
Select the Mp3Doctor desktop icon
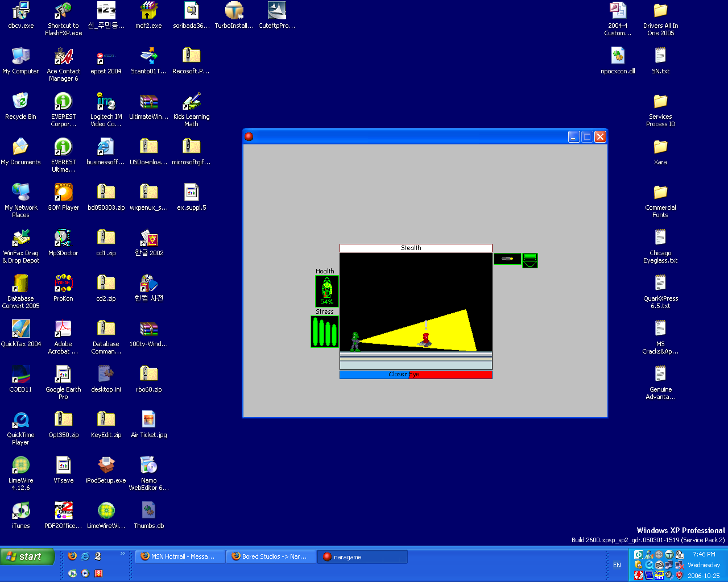[x=63, y=242]
